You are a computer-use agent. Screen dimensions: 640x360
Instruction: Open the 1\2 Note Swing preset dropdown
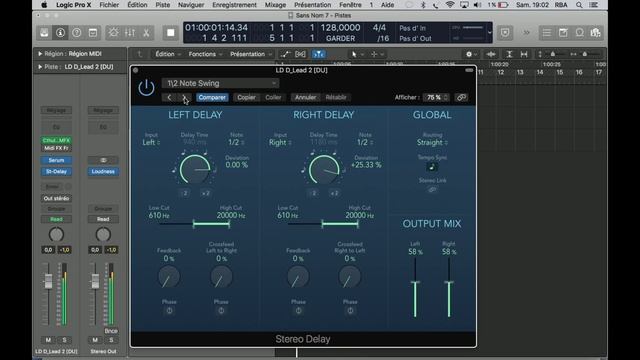(220, 83)
